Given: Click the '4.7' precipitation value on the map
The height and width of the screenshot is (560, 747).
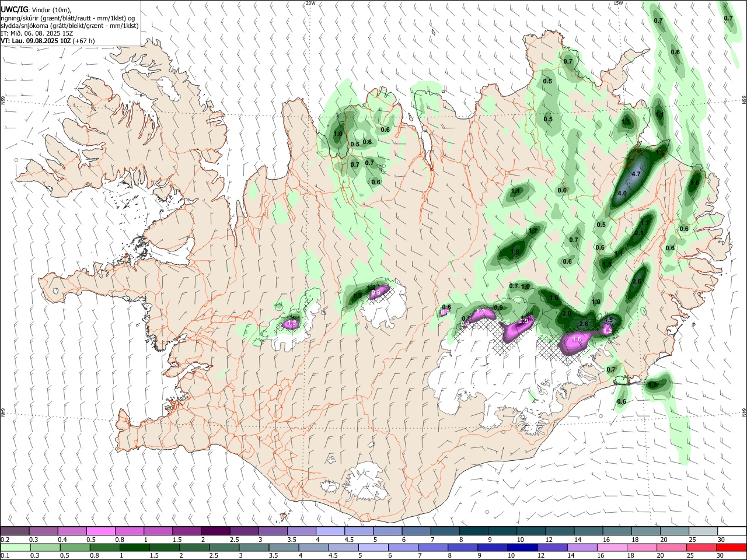Looking at the screenshot, I should click(x=637, y=174).
